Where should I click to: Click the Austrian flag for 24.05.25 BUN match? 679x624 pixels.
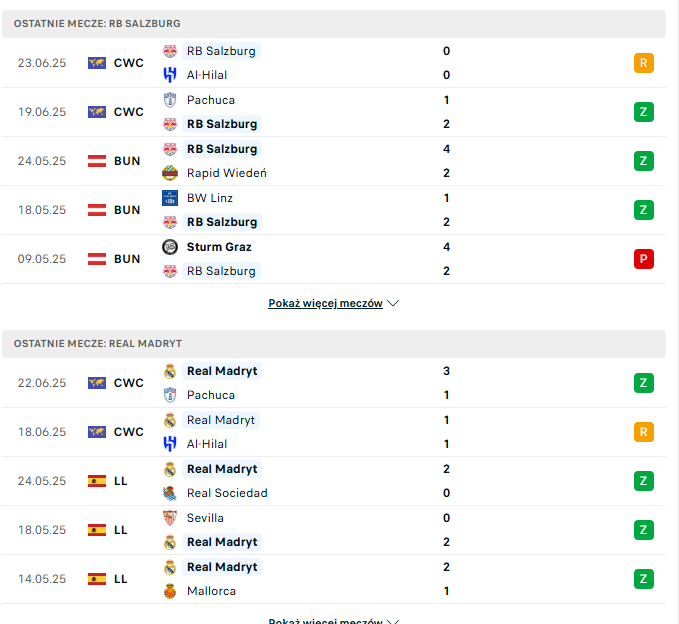(97, 161)
